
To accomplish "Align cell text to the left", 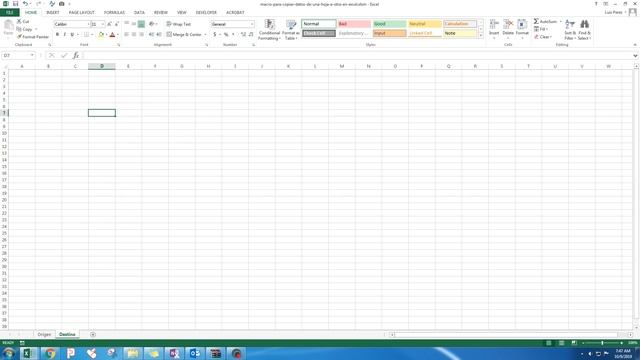I will 127,35.
